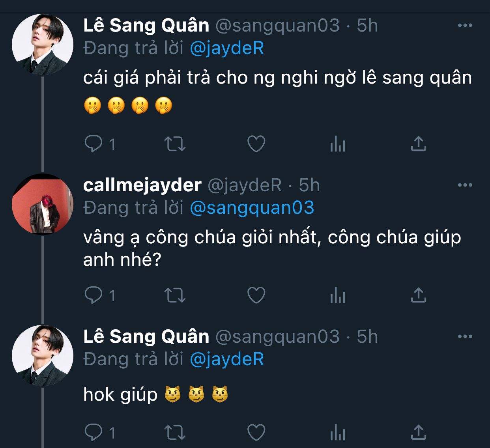Open the @sangquan03 mention link
The image size is (490, 448).
[x=252, y=208]
